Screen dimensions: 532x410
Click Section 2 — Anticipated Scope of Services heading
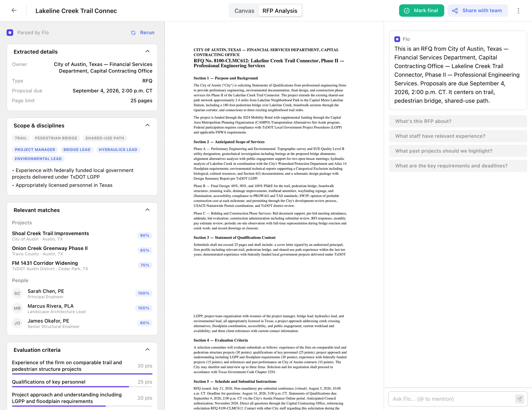229,142
